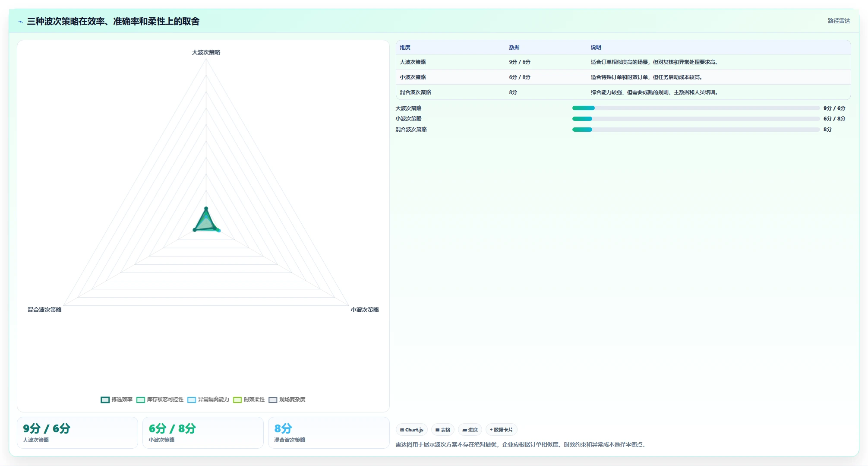Toggle the 库存状态可控性 legend dataset
Image resolution: width=868 pixels, height=466 pixels.
160,399
